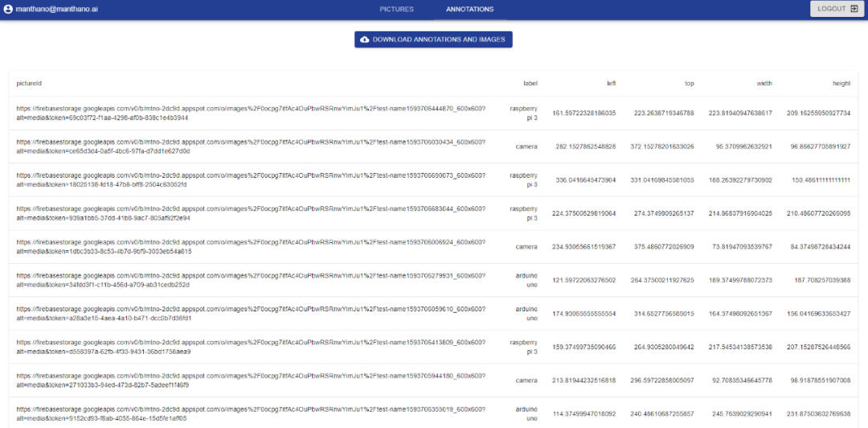Image resolution: width=868 pixels, height=428 pixels.
Task: Click the width column header
Action: (x=764, y=84)
